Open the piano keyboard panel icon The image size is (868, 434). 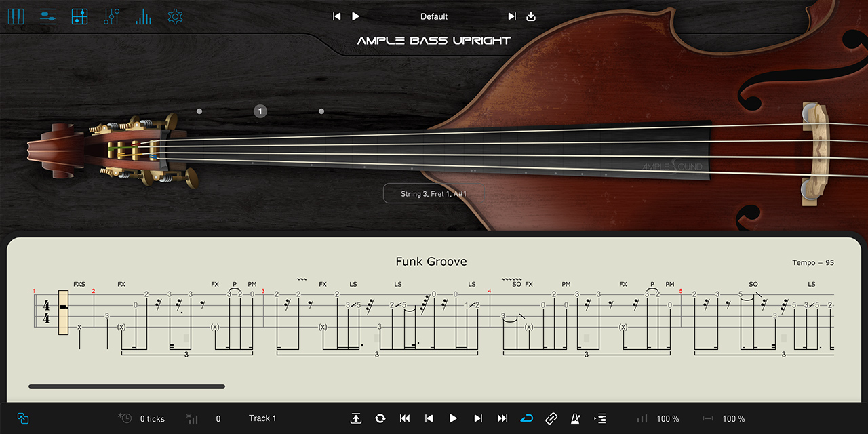16,16
